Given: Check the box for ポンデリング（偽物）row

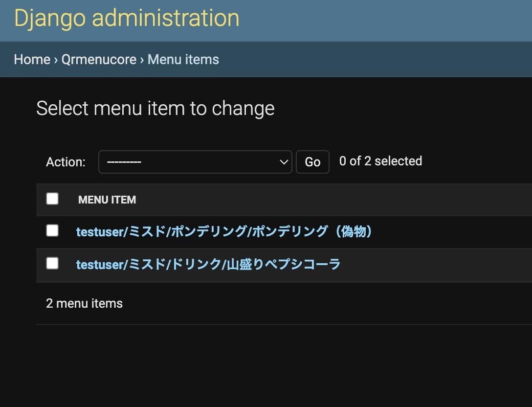Looking at the screenshot, I should tap(52, 230).
